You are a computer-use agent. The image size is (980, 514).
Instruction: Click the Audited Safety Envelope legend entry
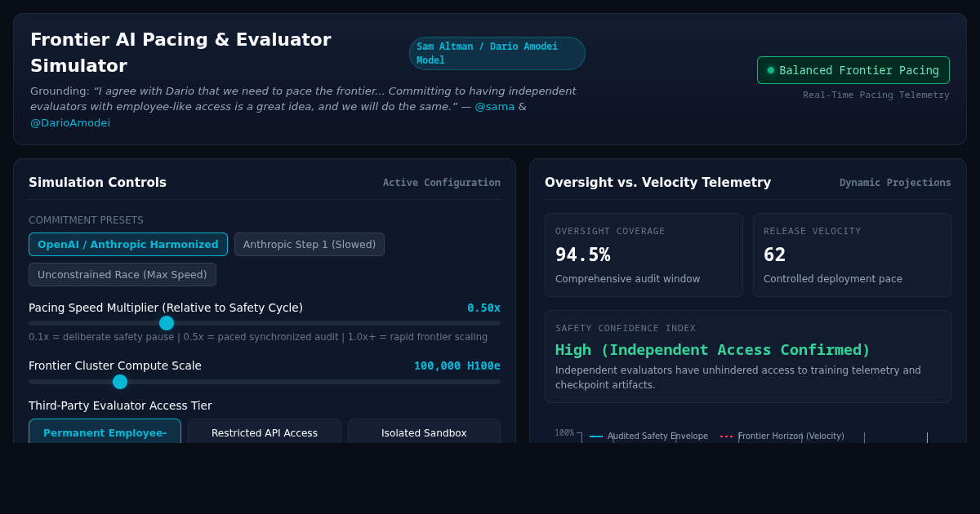(649, 436)
